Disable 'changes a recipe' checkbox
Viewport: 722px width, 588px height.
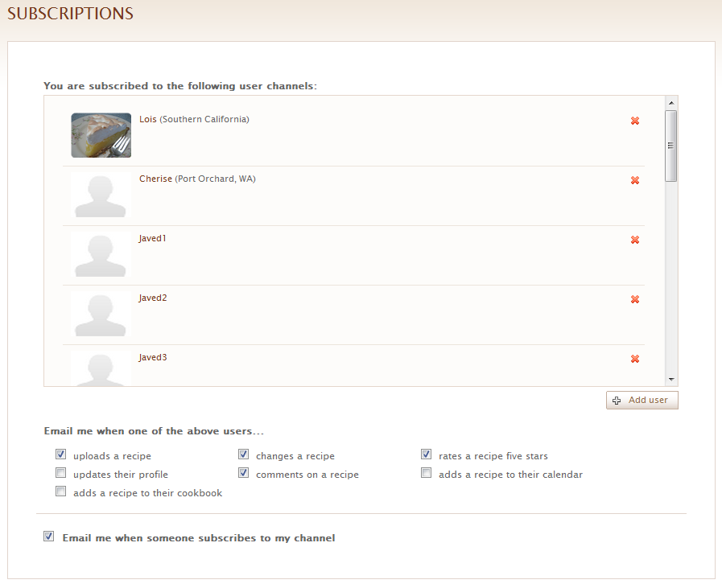(243, 454)
